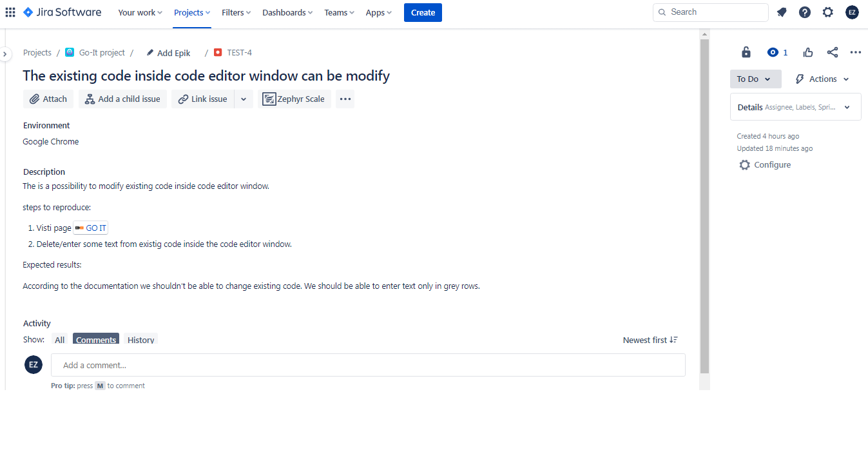Screen dimensions: 868x472
Task: Collapse the Details panel chevron
Action: 847,107
